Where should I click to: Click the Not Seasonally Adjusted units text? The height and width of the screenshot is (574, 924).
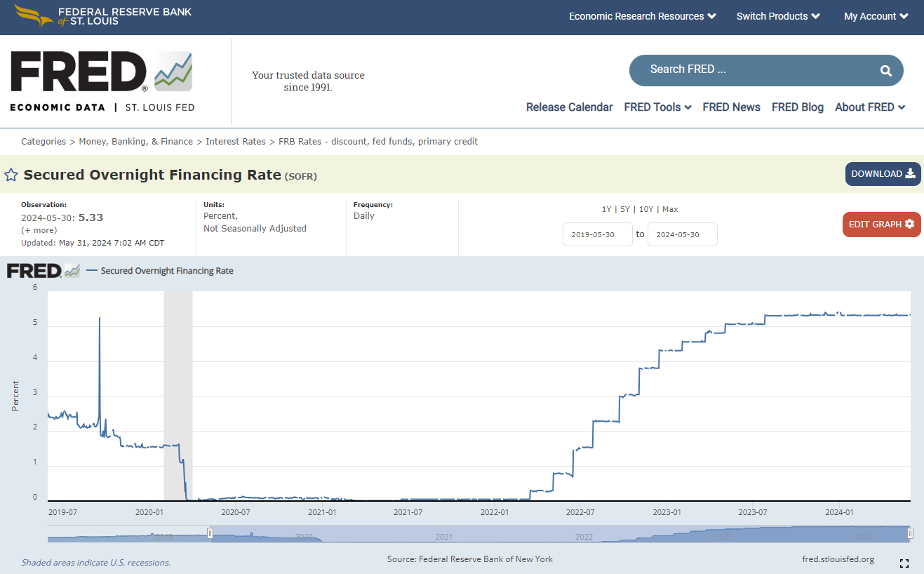[x=255, y=229]
